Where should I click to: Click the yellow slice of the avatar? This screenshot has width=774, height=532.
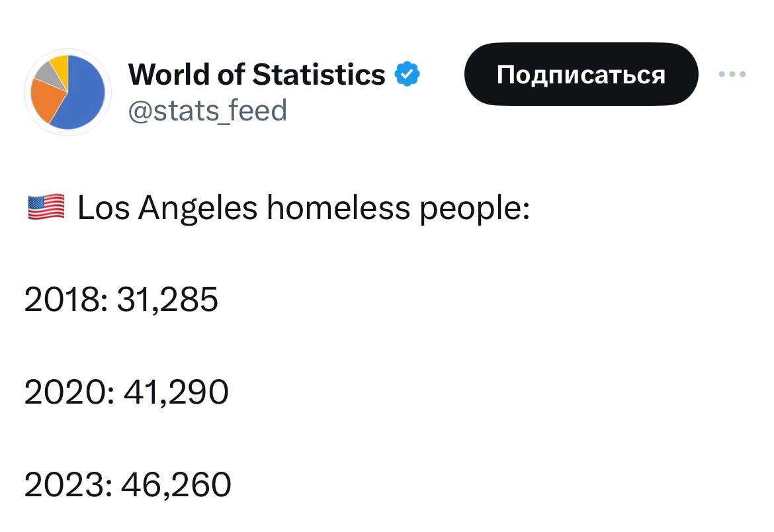(61, 66)
